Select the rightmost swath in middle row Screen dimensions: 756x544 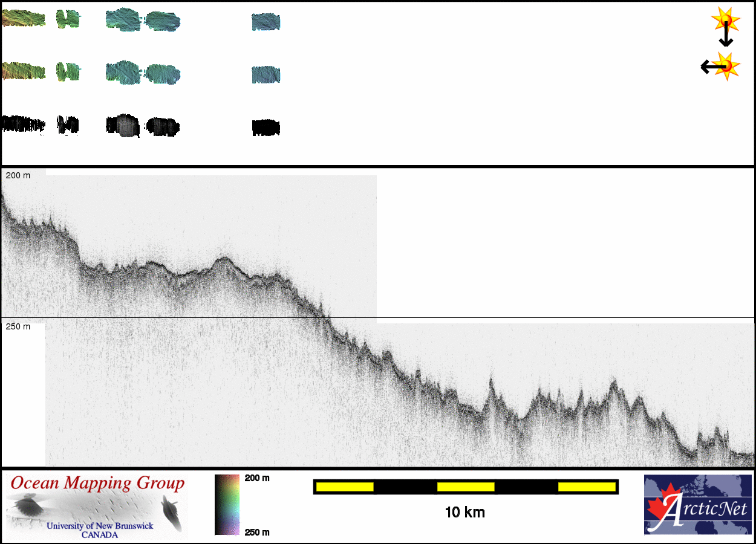[266, 75]
